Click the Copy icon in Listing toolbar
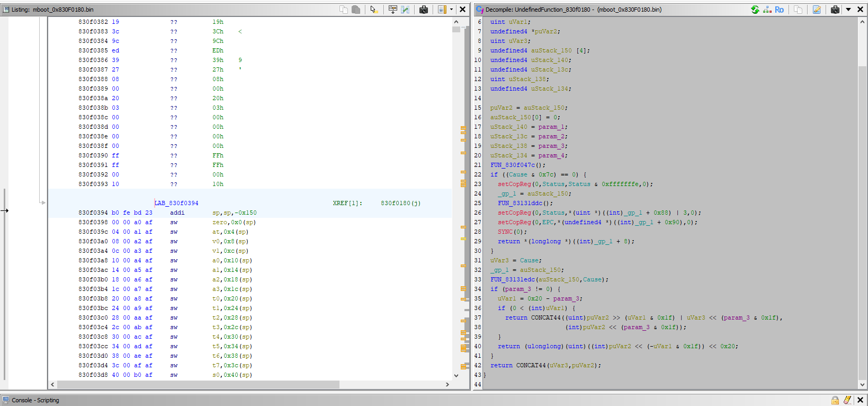Image resolution: width=868 pixels, height=406 pixels. tap(344, 9)
